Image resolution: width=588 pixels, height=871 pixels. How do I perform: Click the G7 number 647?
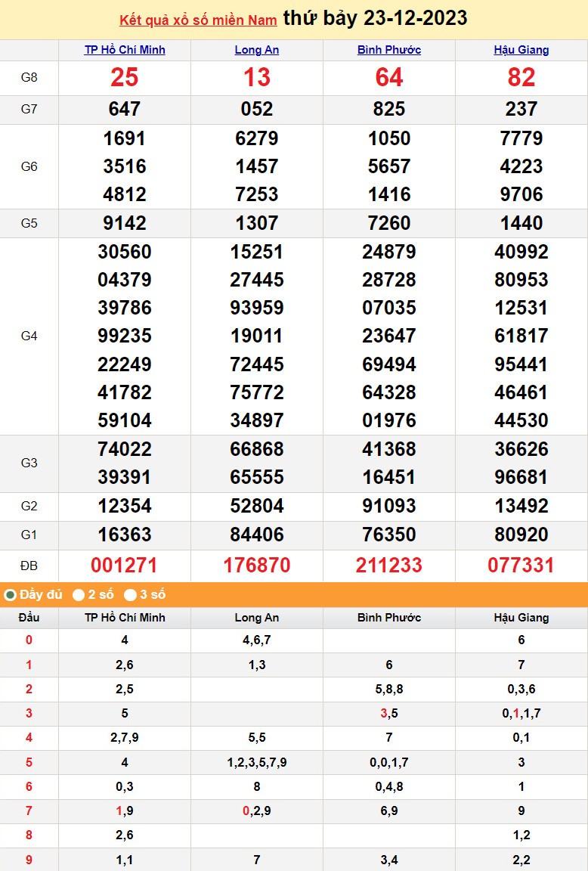pos(125,109)
